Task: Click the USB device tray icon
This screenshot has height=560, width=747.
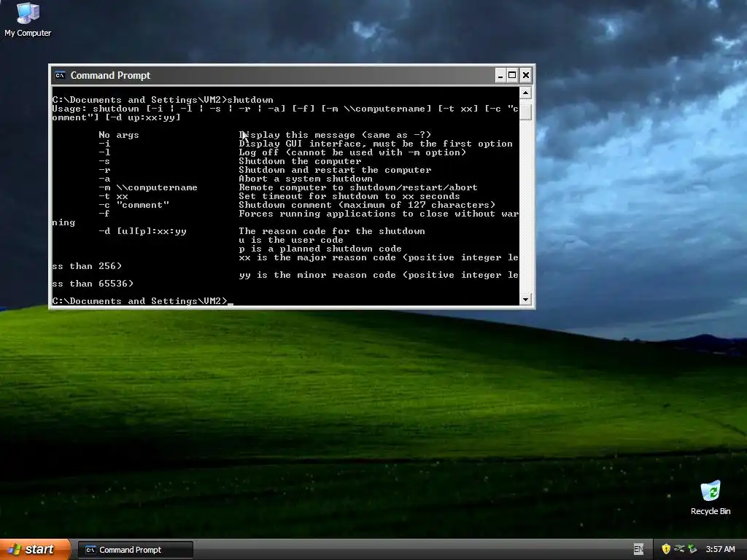Action: 679,549
